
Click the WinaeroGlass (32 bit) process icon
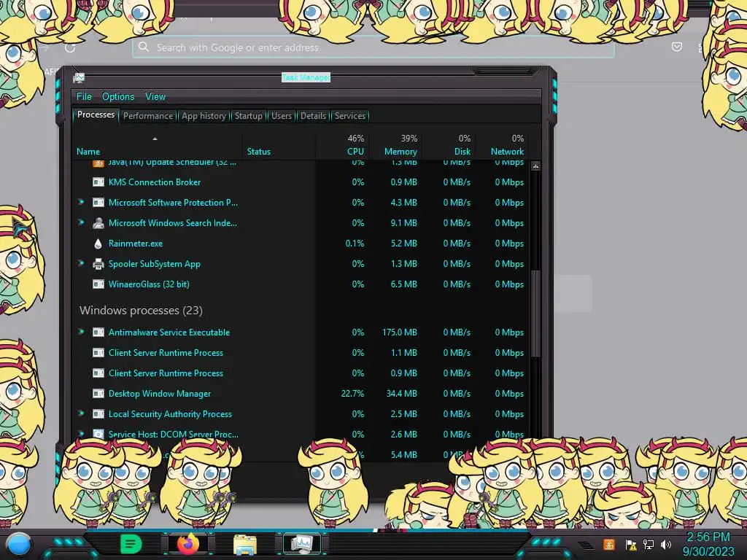click(x=98, y=284)
